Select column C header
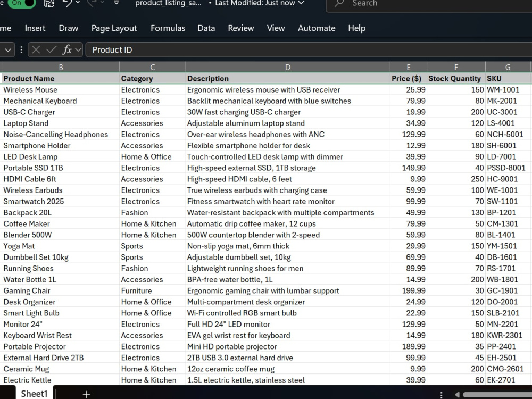 click(x=153, y=67)
